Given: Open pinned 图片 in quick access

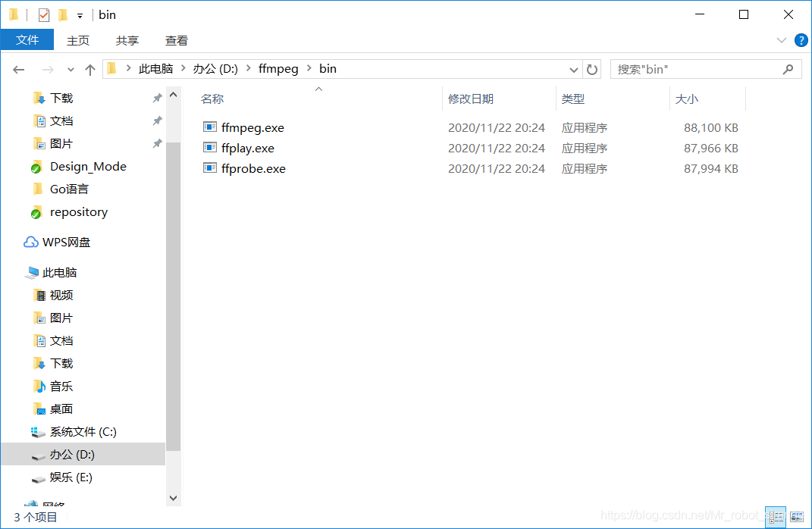Looking at the screenshot, I should pyautogui.click(x=61, y=144).
